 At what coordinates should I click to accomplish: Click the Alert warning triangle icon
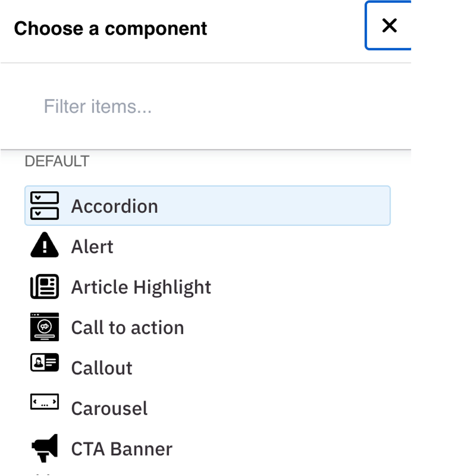pyautogui.click(x=45, y=245)
